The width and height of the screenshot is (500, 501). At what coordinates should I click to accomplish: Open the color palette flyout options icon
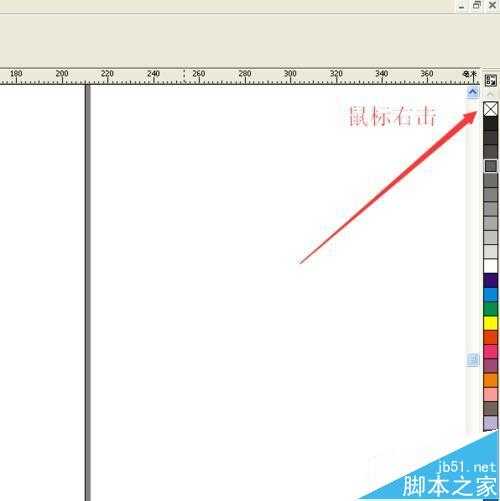click(490, 80)
